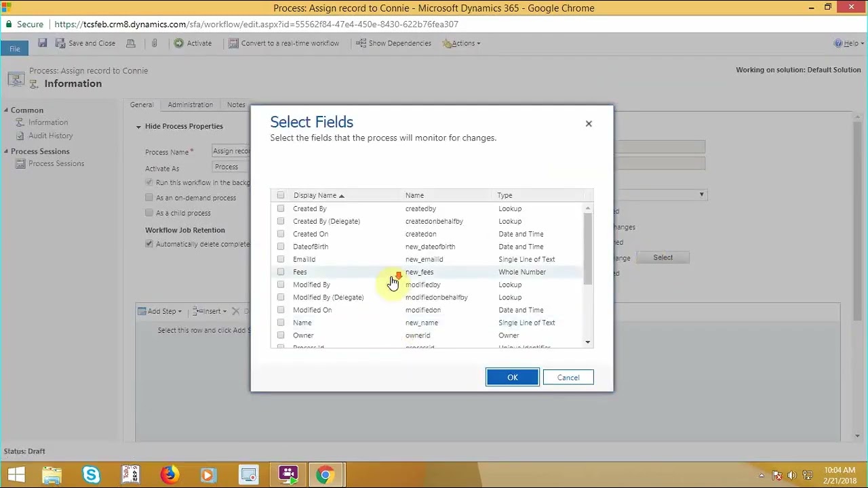The image size is (868, 488).
Task: Open the Add Step dropdown
Action: pyautogui.click(x=160, y=311)
